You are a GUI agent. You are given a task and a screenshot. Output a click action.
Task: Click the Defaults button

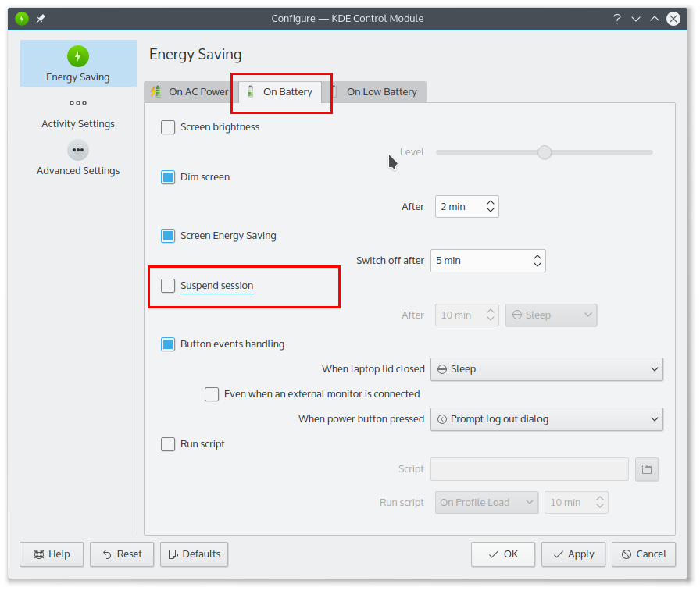pyautogui.click(x=194, y=554)
